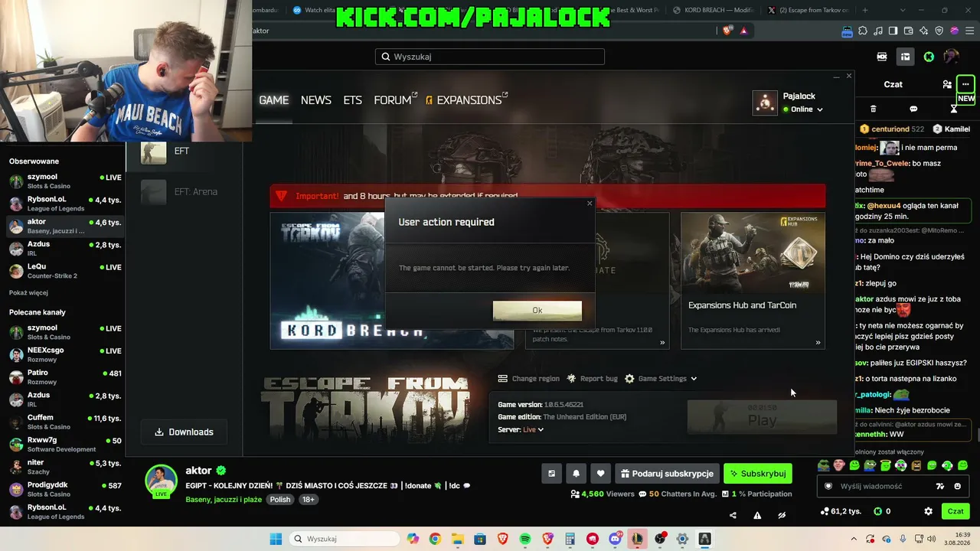Click the hourglass icon in chat toolbar
Screen dimensions: 980x551
(954, 109)
